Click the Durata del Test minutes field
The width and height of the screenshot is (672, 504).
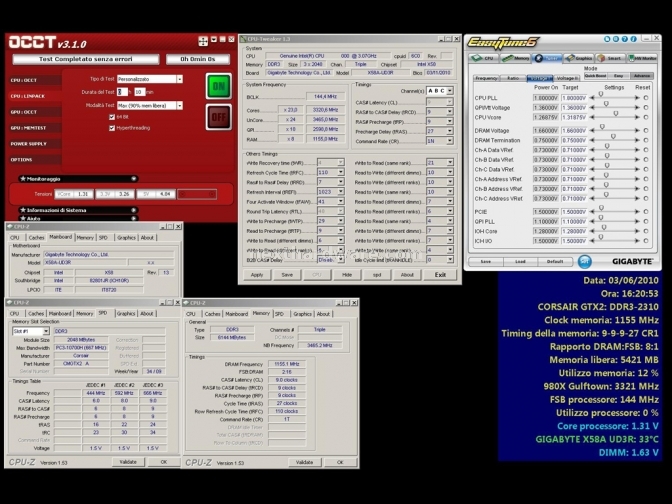[x=140, y=92]
